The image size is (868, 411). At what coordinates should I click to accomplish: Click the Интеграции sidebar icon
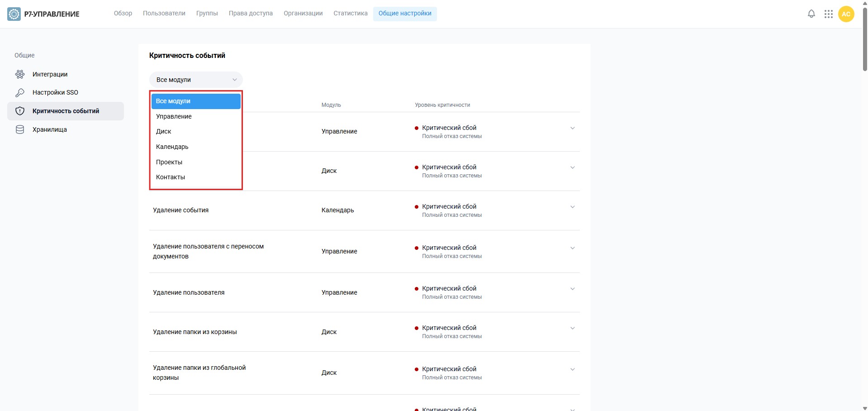(20, 74)
